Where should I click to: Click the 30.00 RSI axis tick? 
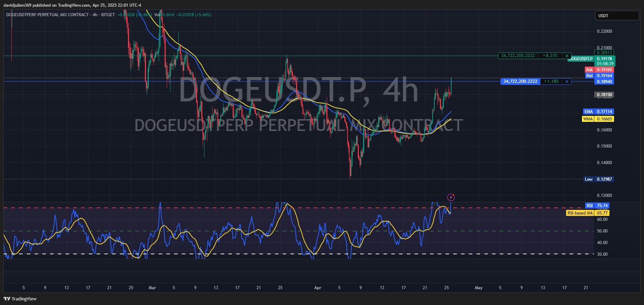[602, 254]
